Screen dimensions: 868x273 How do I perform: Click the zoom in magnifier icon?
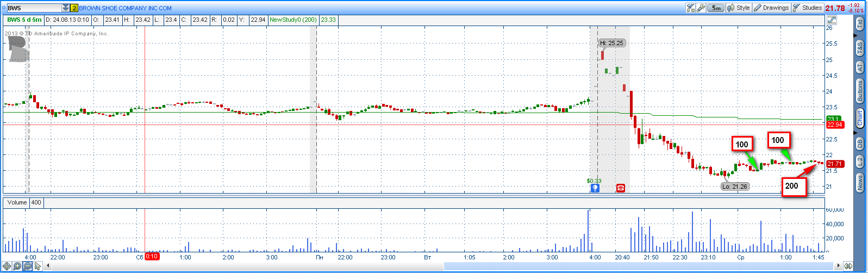17,266
